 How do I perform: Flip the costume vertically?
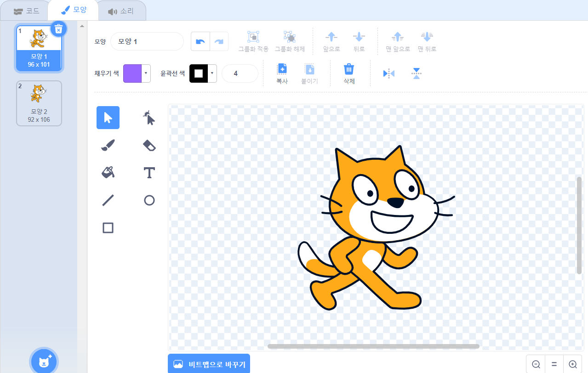tap(417, 73)
